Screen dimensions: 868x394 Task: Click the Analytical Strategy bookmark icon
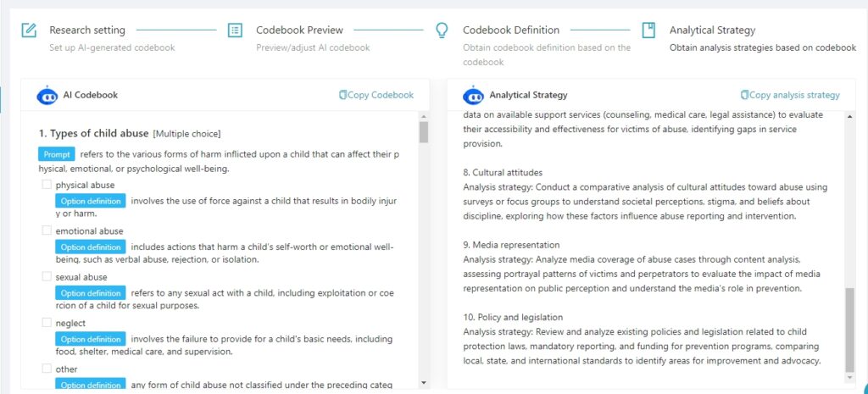(648, 30)
